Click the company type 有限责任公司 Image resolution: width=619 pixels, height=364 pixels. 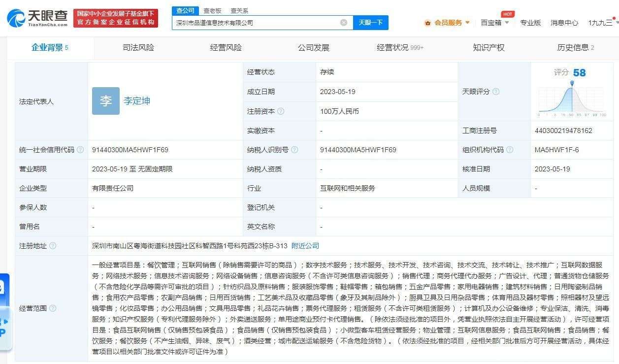click(113, 188)
